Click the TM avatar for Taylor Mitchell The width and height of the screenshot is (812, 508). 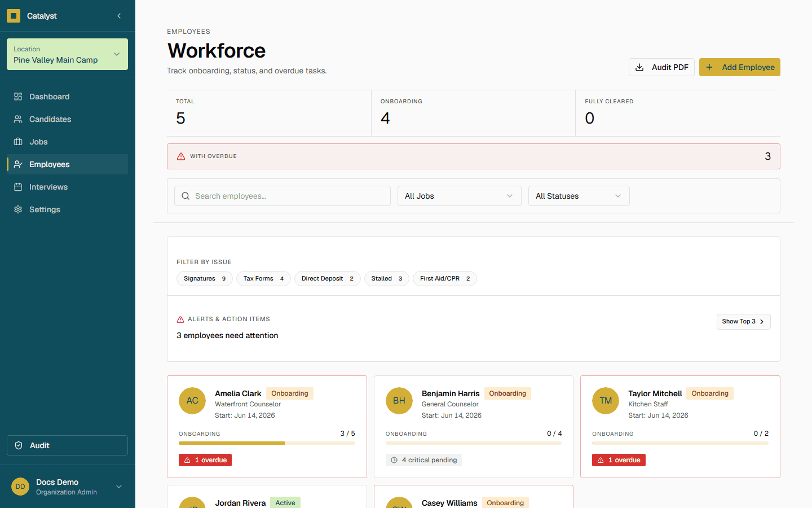click(x=606, y=401)
